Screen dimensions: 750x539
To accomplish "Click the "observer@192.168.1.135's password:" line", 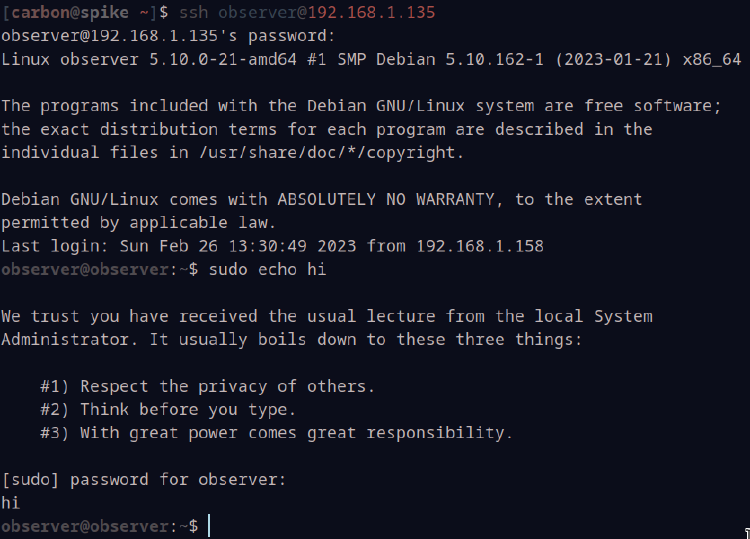I will point(168,36).
